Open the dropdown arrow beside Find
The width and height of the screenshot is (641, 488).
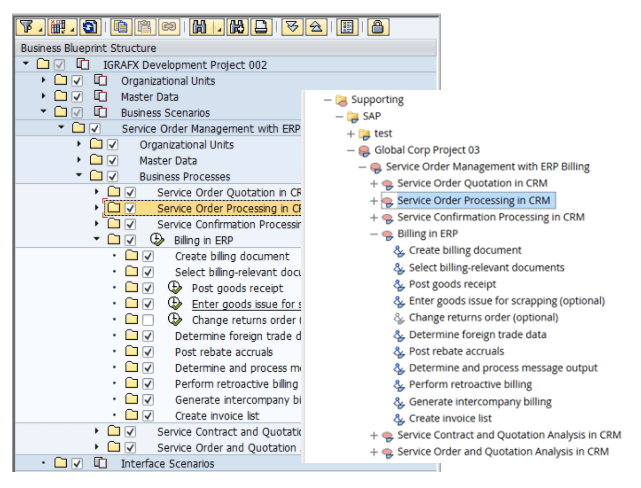point(220,27)
